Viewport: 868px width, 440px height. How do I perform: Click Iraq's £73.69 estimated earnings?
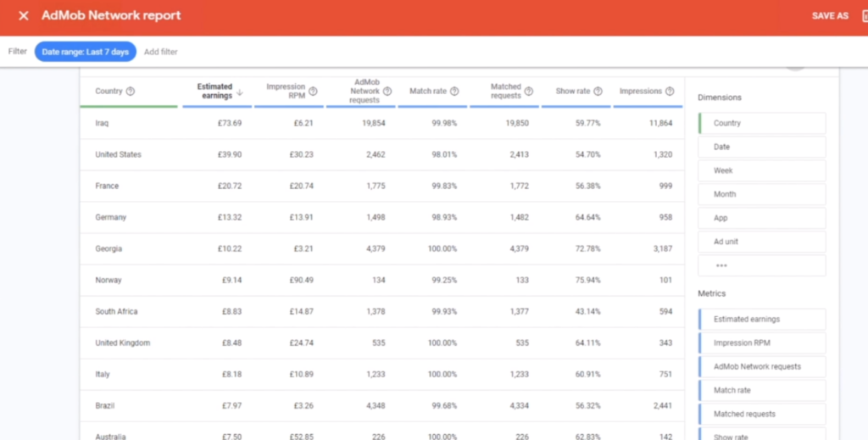229,124
